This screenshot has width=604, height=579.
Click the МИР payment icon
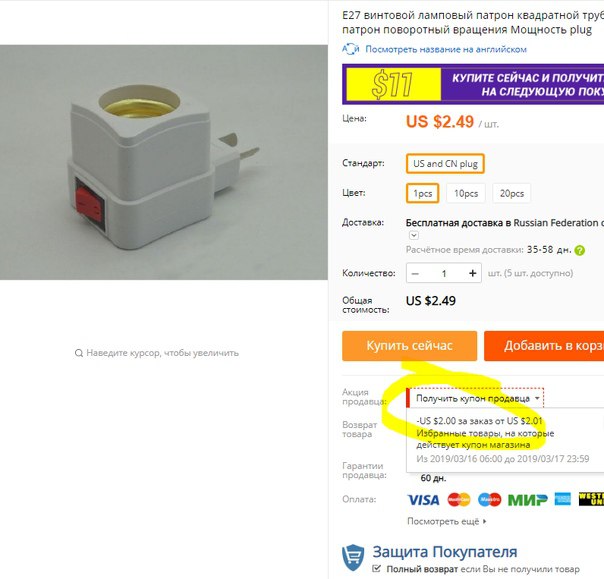click(527, 500)
